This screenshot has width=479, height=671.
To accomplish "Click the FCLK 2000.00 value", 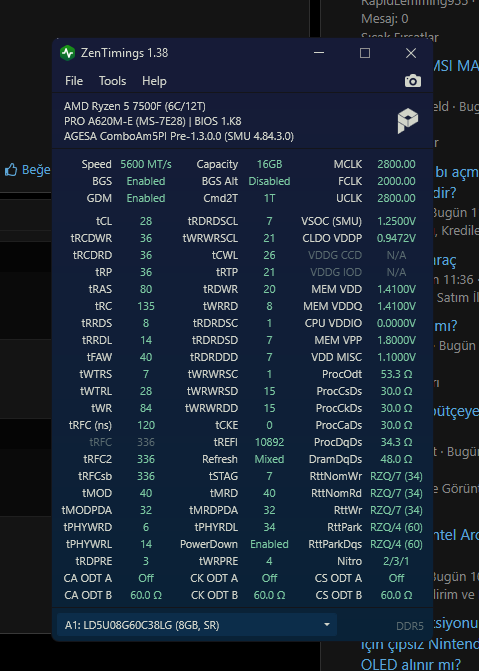I will click(396, 181).
